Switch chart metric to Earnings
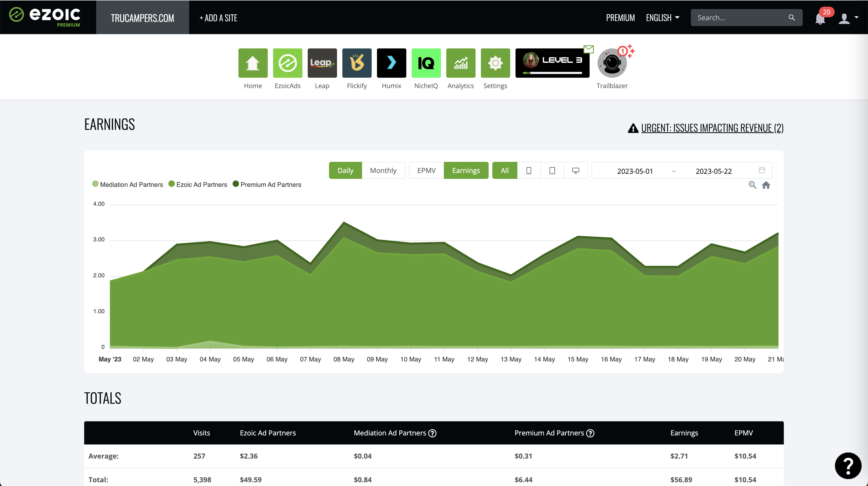The width and height of the screenshot is (868, 486). point(466,170)
